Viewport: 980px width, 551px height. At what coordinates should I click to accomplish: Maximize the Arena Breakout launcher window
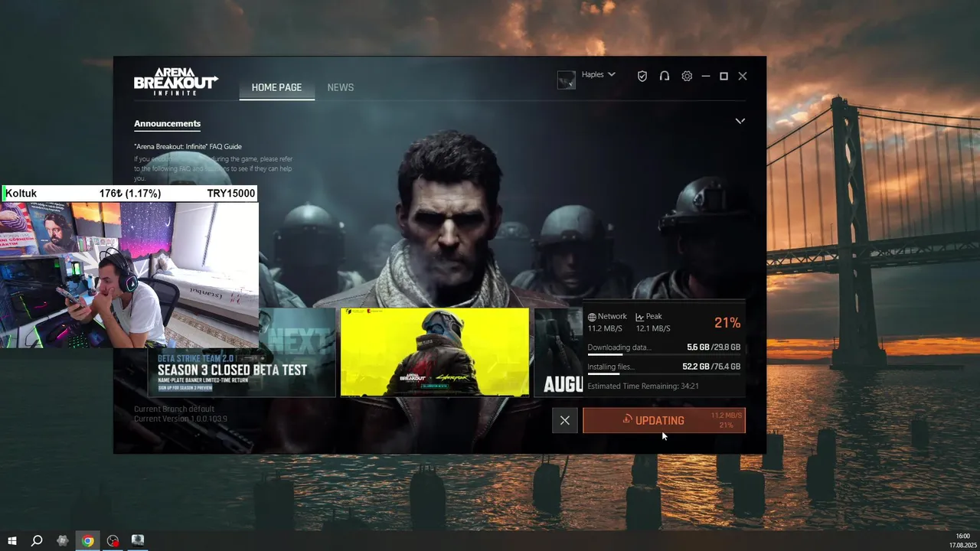click(724, 76)
